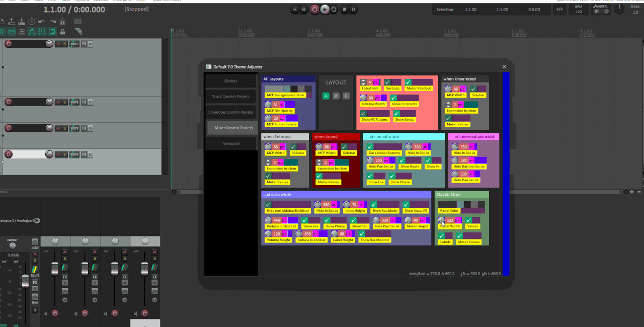
Task: Click MONO button on master mixer strip
Action: pos(35,241)
